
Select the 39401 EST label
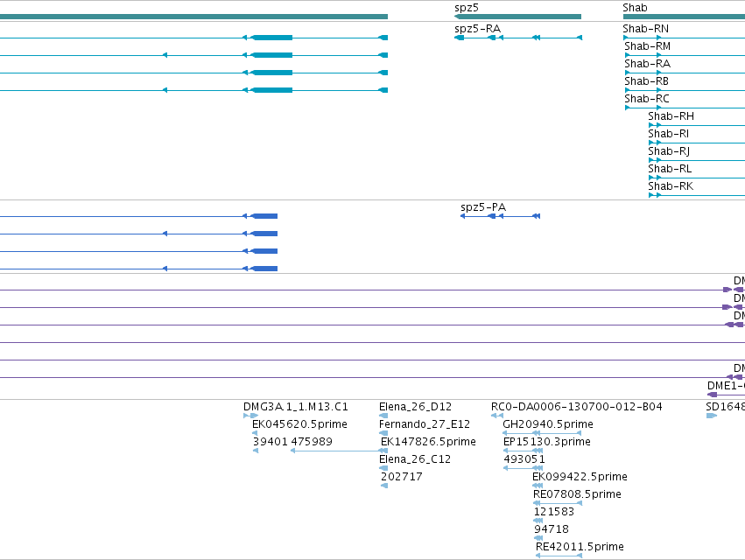pyautogui.click(x=270, y=442)
